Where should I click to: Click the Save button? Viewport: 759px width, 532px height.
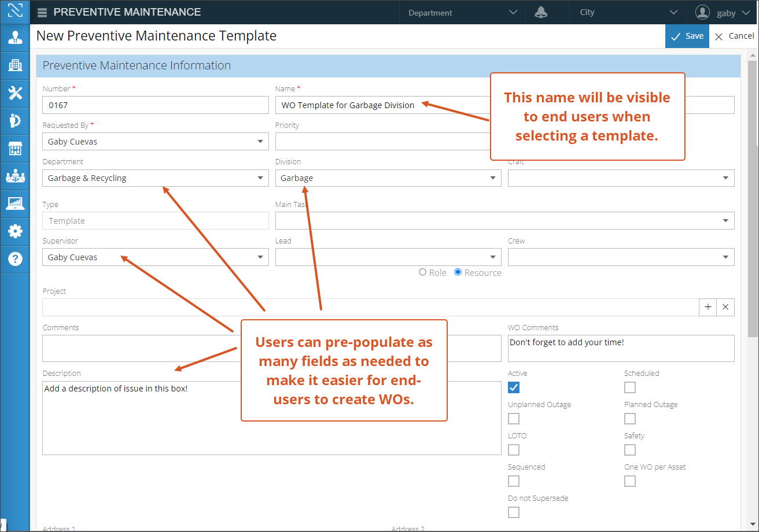point(687,36)
